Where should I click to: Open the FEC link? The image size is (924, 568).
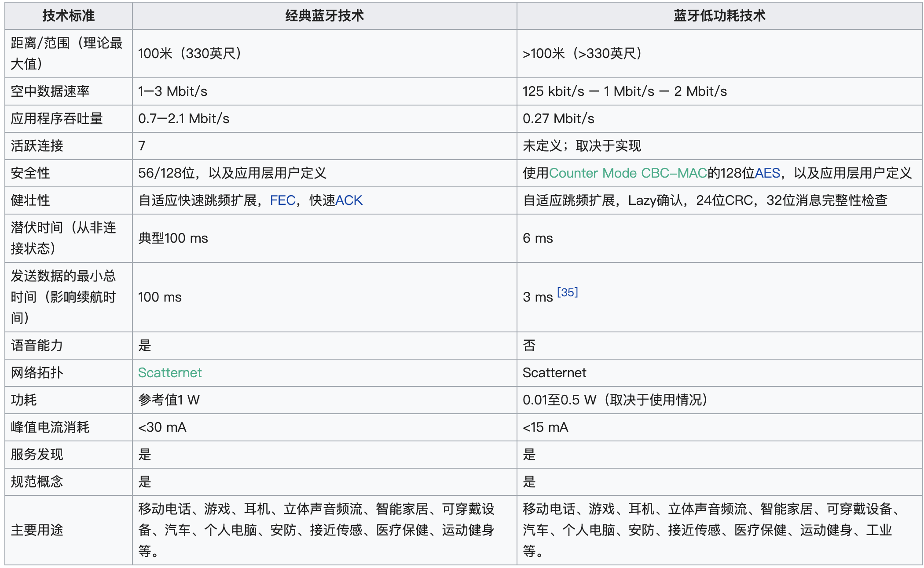[282, 200]
